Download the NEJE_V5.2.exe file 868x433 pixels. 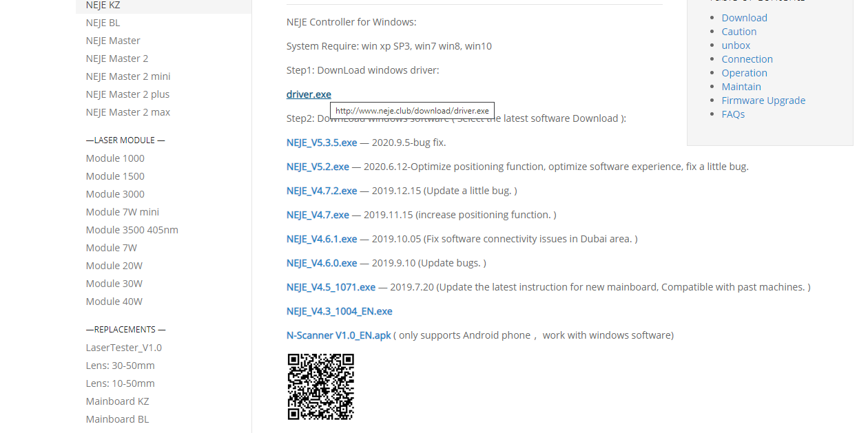(x=318, y=167)
